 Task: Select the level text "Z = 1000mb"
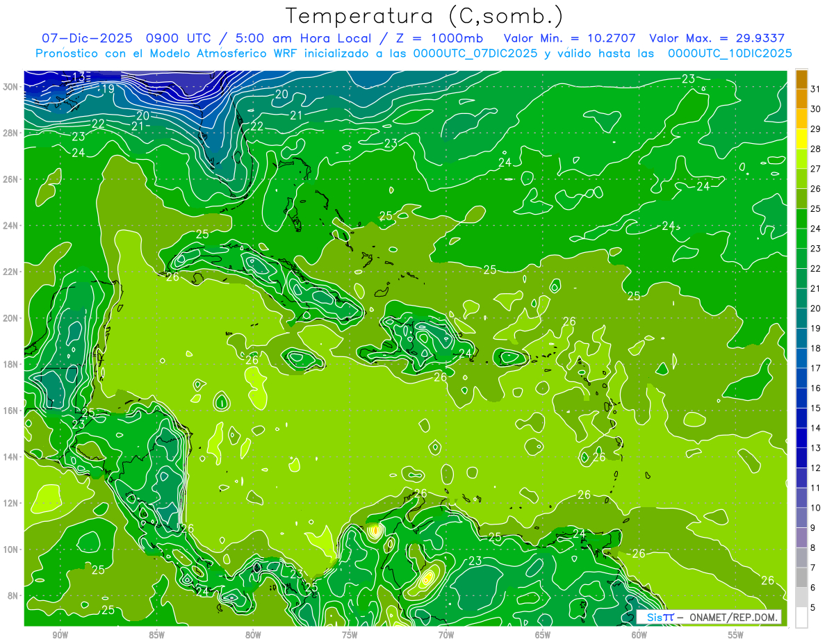pyautogui.click(x=440, y=38)
